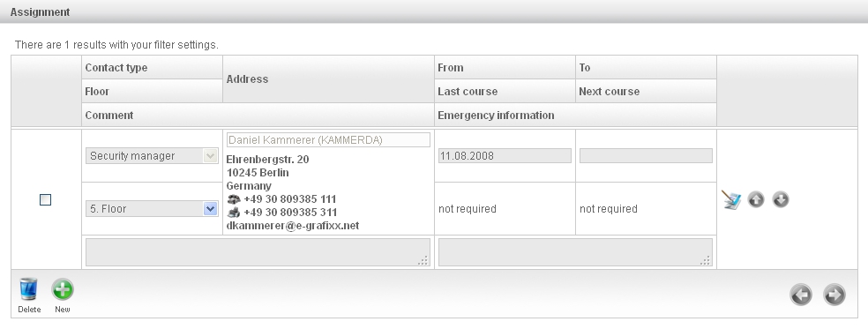868x329 pixels.
Task: Click the dkammerer@e-grafixx.net email address
Action: coord(293,226)
